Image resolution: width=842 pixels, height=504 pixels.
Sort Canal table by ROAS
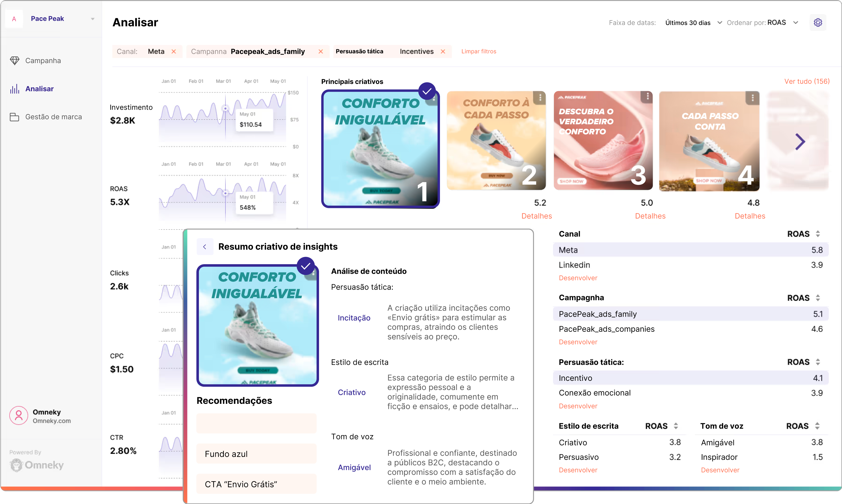click(x=818, y=234)
